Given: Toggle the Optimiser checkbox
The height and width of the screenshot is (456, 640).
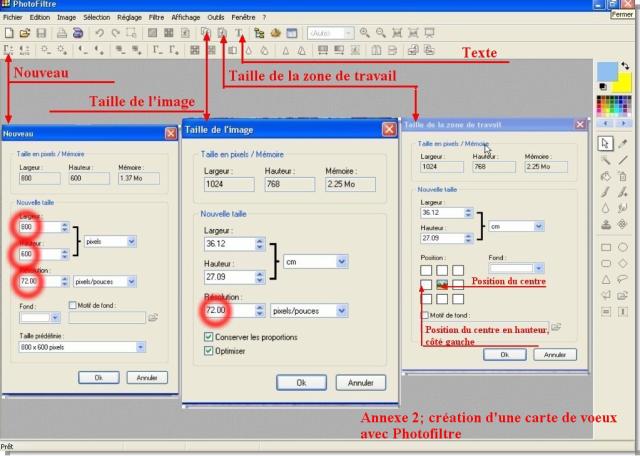Looking at the screenshot, I should [x=208, y=351].
